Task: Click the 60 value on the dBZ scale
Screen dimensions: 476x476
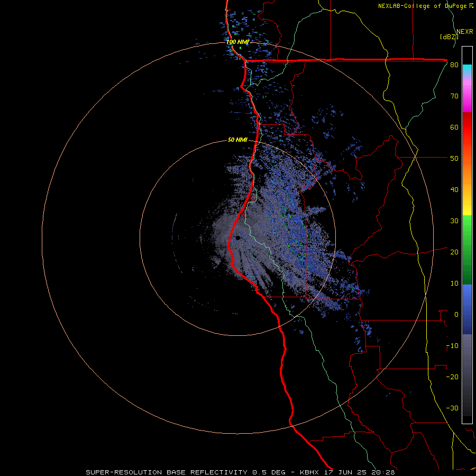Action: click(454, 127)
